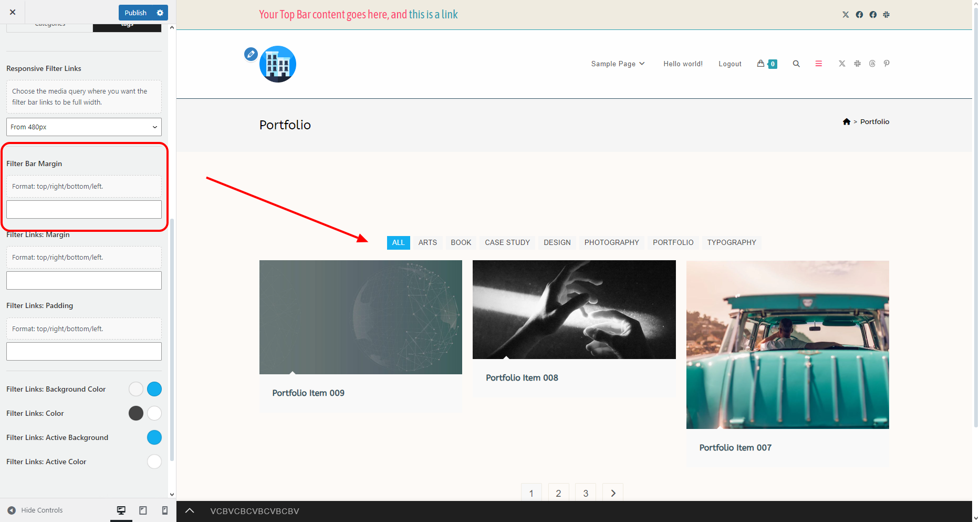Image resolution: width=980 pixels, height=522 pixels.
Task: Open the X icon in the top bar
Action: point(846,15)
